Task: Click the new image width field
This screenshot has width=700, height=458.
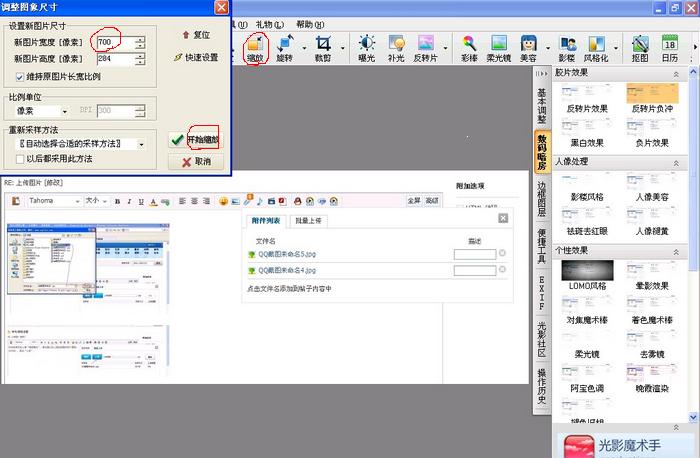Action: pos(110,41)
